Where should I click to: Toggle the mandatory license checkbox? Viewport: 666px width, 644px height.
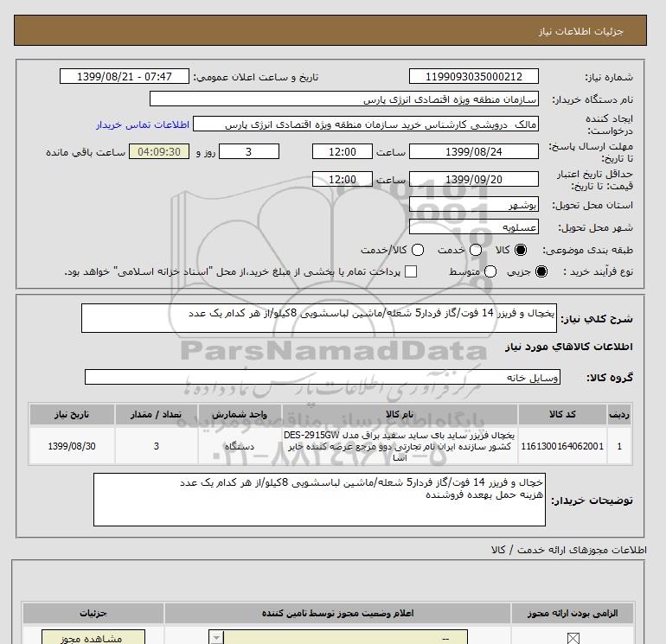point(573,638)
